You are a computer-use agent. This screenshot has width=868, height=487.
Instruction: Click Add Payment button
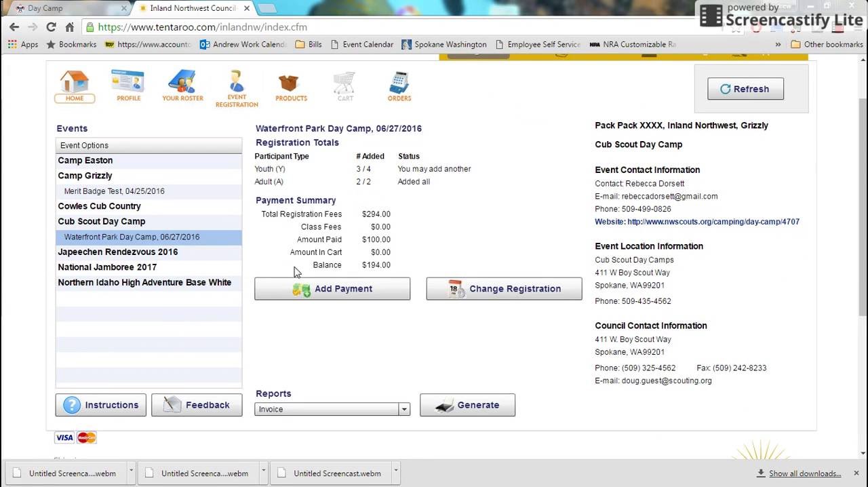(x=332, y=289)
